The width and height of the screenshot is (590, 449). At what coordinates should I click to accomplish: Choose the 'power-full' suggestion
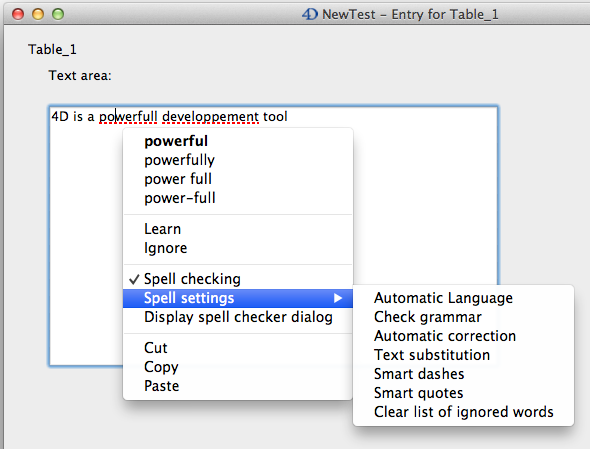coord(238,198)
